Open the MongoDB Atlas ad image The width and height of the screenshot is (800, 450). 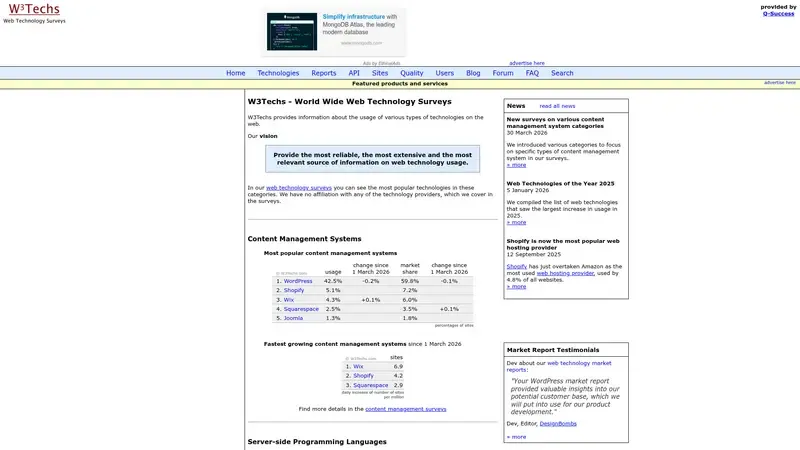[292, 32]
